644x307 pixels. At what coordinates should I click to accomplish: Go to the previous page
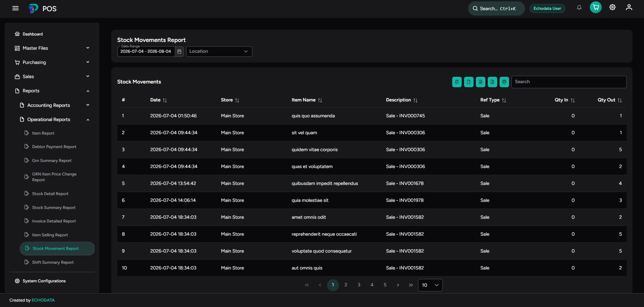pyautogui.click(x=320, y=285)
